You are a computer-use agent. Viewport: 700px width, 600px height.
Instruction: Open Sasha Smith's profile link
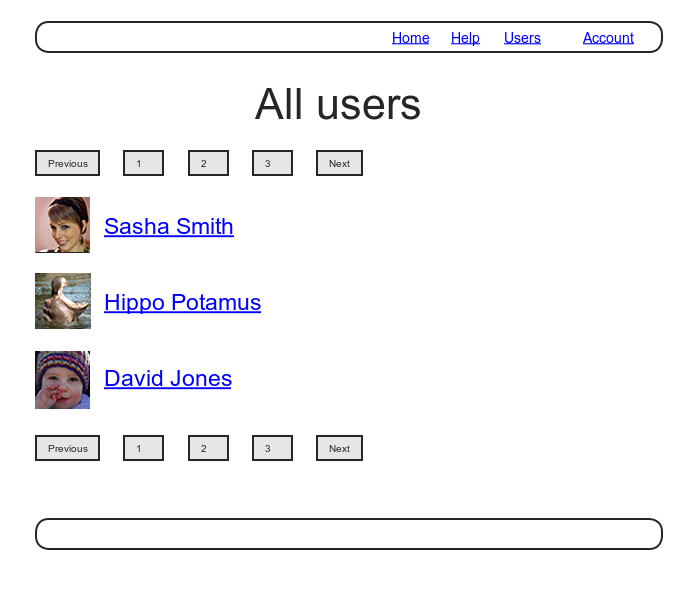point(169,227)
